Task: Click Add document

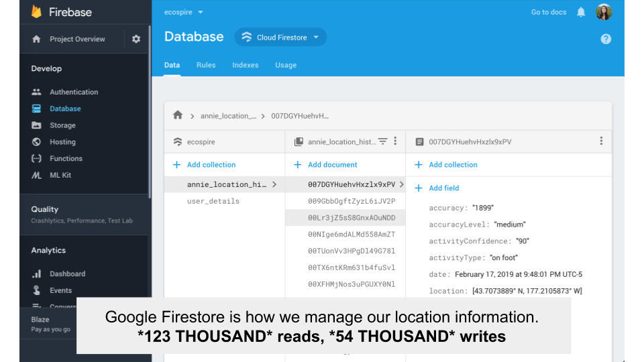Action: click(x=326, y=165)
